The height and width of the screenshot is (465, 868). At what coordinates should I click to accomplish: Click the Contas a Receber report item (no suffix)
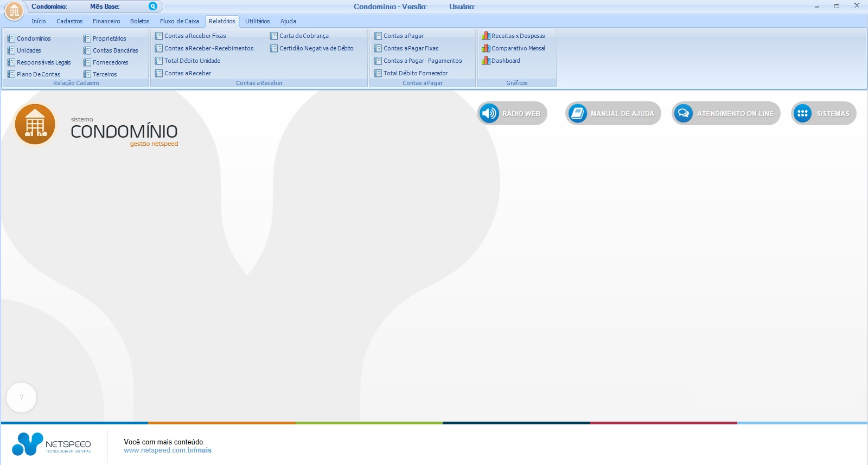coord(183,73)
